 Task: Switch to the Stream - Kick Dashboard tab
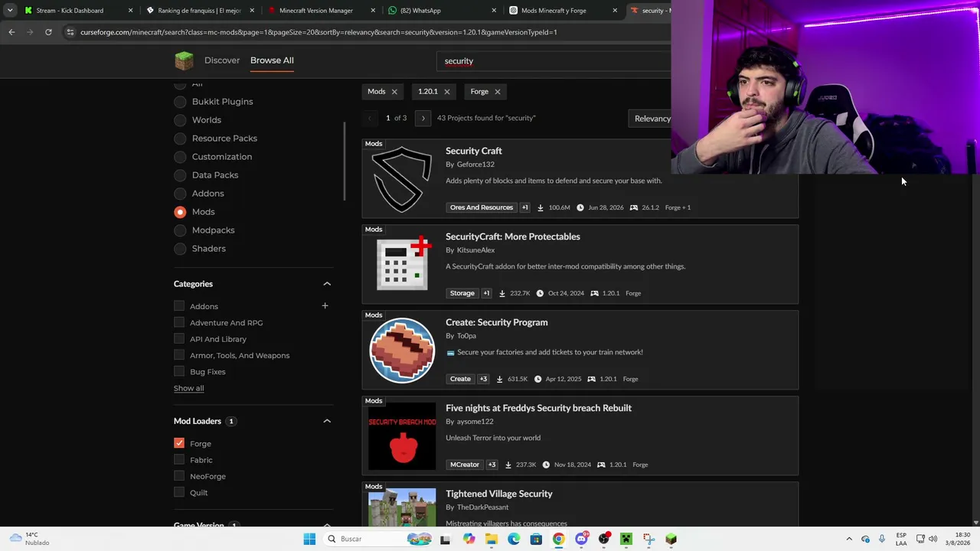pyautogui.click(x=78, y=11)
